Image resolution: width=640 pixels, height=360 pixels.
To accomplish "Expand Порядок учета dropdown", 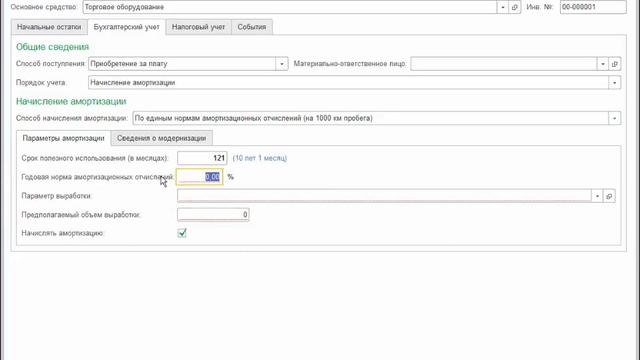I will tap(614, 83).
